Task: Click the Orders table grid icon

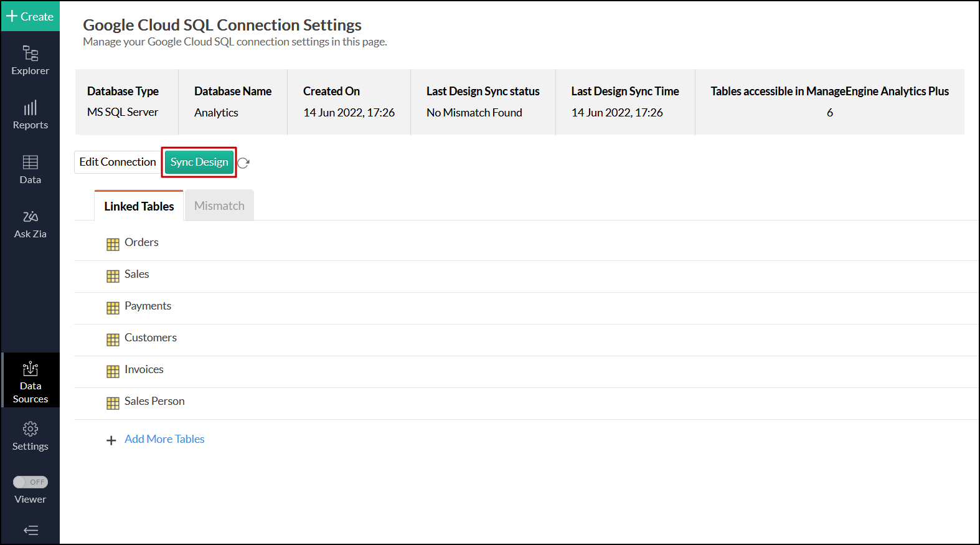Action: [113, 244]
